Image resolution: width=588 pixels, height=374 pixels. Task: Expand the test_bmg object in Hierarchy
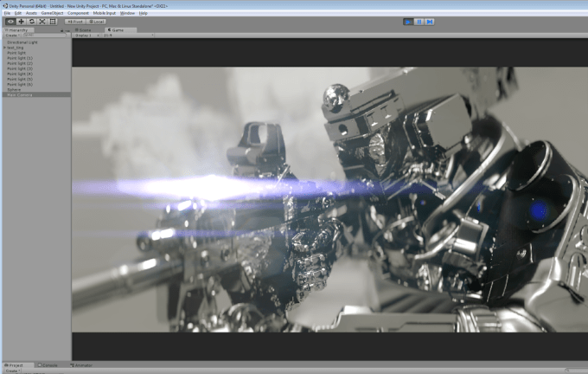4,48
